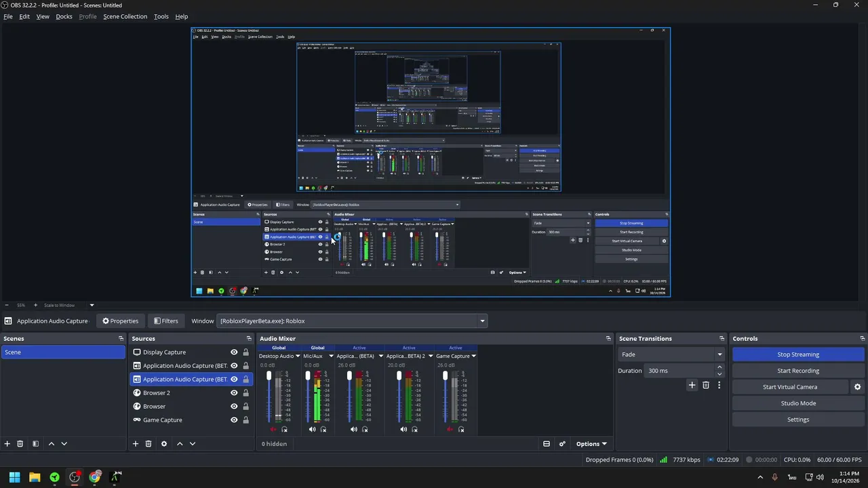This screenshot has height=488, width=868.
Task: Move selected source up in Sources toolbar
Action: (180, 444)
